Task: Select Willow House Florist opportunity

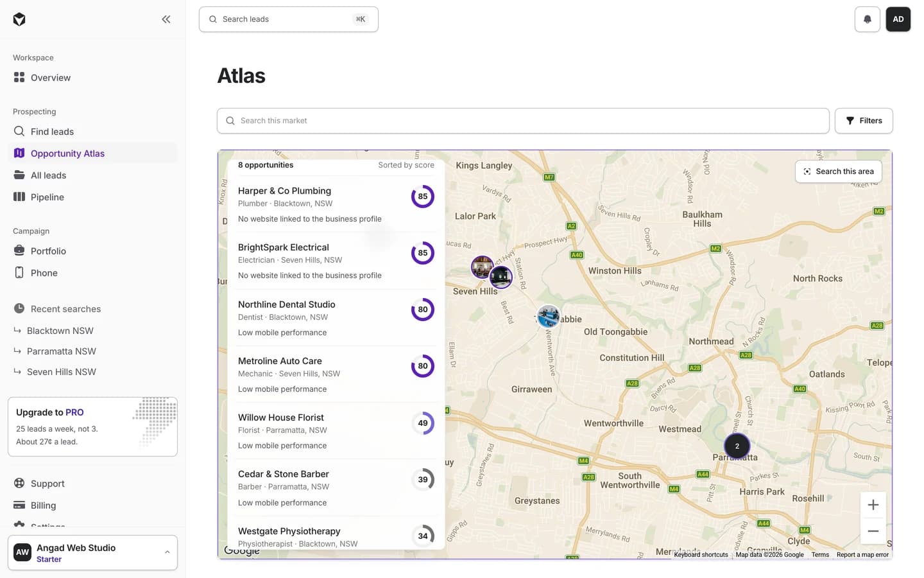Action: point(336,430)
